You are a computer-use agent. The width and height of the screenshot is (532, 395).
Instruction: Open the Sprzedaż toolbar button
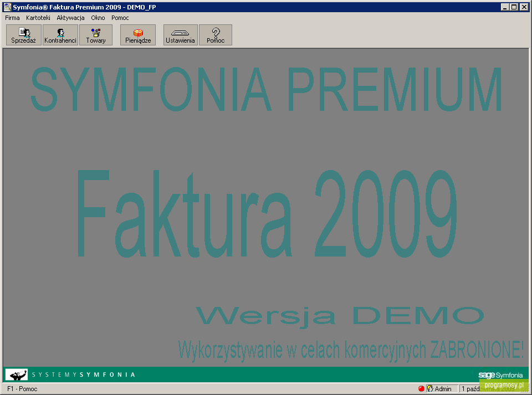click(24, 35)
